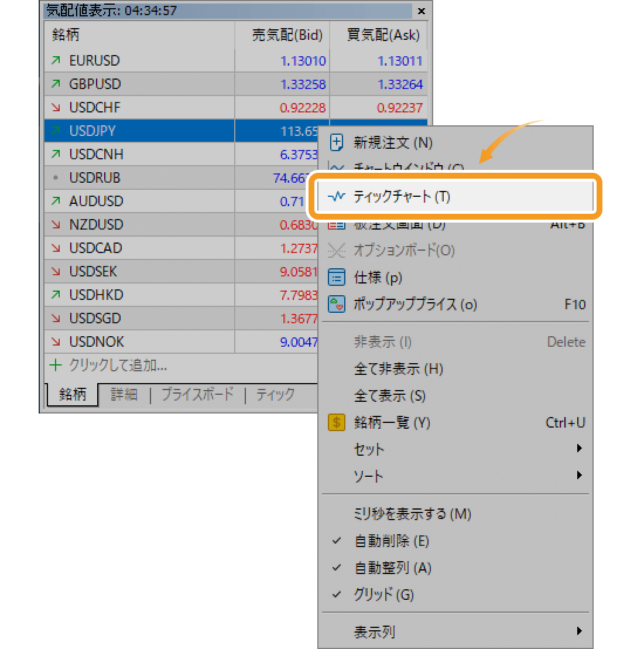Select the GBPUSD symbol name
The width and height of the screenshot is (644, 649).
[x=95, y=84]
